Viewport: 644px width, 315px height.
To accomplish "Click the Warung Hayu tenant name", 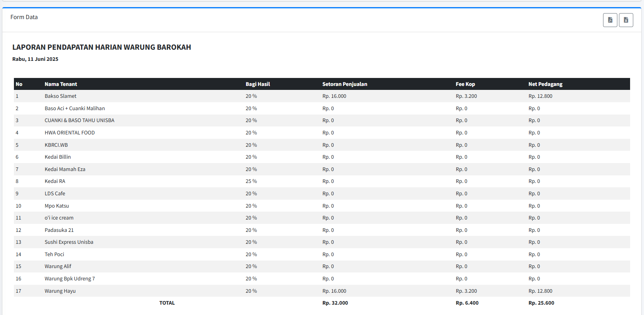I will point(60,291).
